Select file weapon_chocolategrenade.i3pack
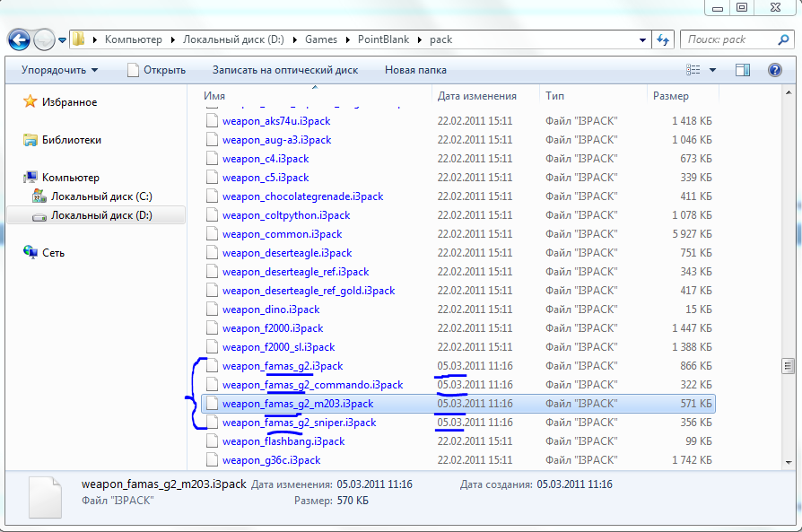This screenshot has height=532, width=802. pos(303,196)
